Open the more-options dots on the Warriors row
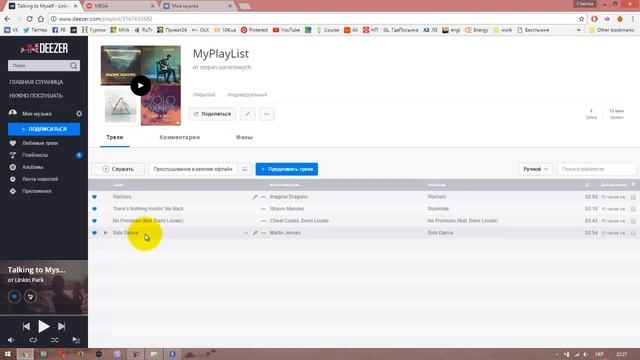 (x=263, y=197)
